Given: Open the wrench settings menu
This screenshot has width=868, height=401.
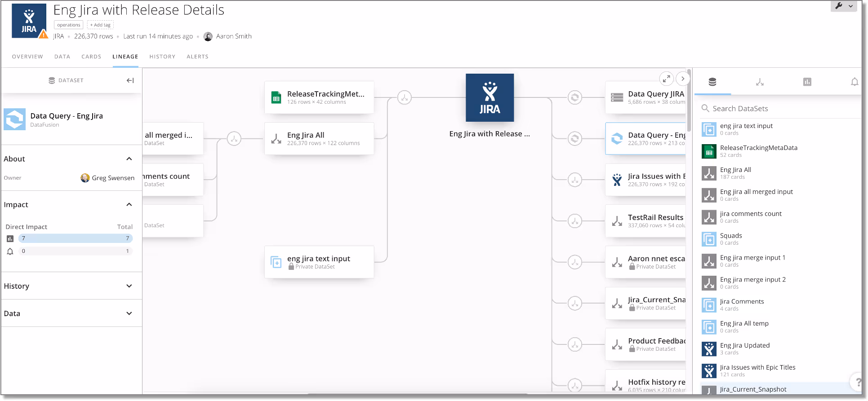Looking at the screenshot, I should [x=844, y=6].
